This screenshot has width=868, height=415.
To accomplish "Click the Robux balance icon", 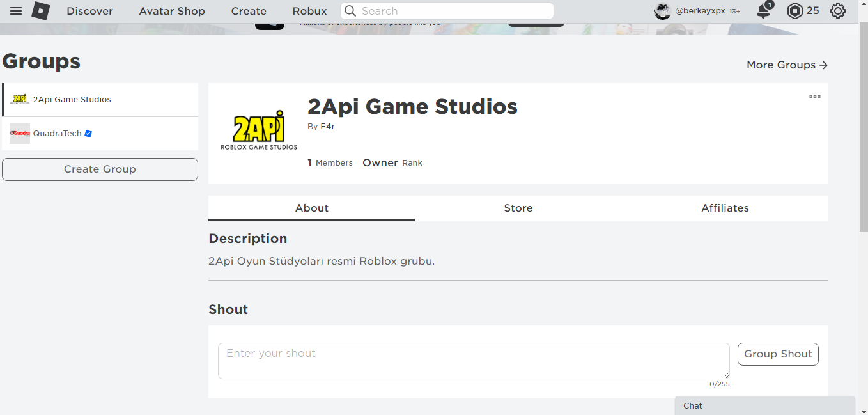I will [x=794, y=11].
